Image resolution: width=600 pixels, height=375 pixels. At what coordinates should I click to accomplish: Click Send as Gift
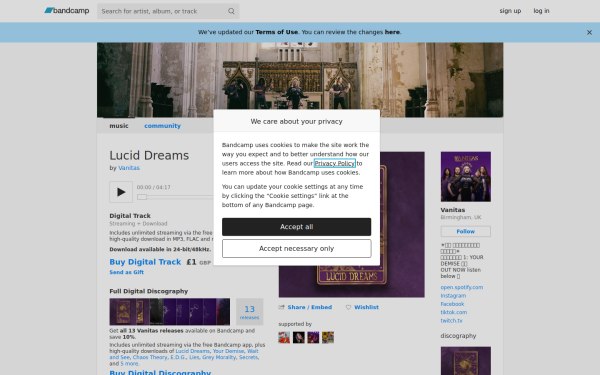pyautogui.click(x=127, y=272)
